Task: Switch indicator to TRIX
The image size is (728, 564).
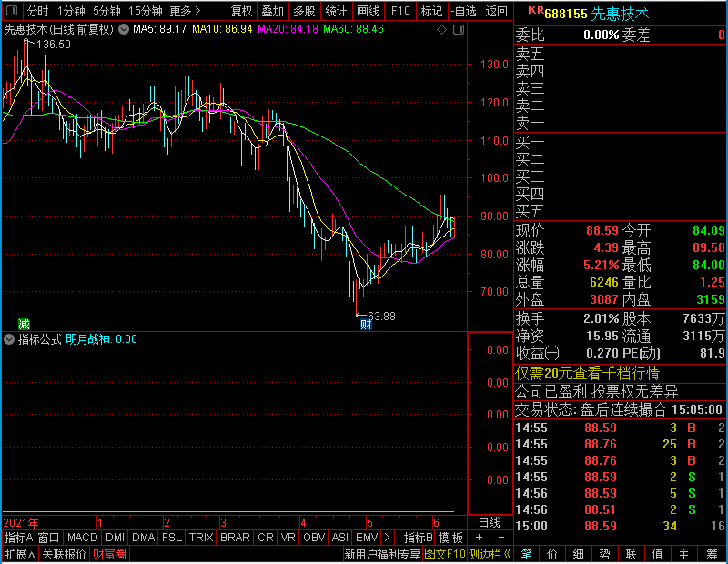Action: (201, 538)
